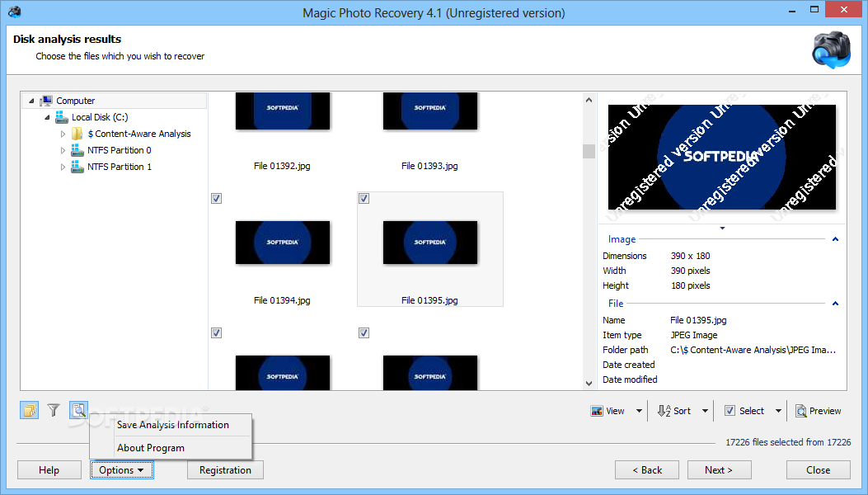
Task: Click the Close button at bottom
Action: (x=819, y=470)
